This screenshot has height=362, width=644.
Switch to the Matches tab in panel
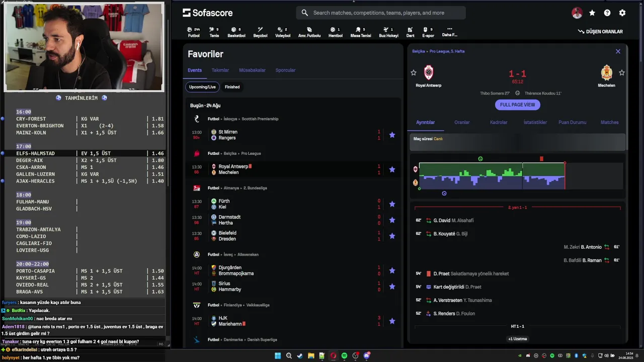pyautogui.click(x=609, y=122)
